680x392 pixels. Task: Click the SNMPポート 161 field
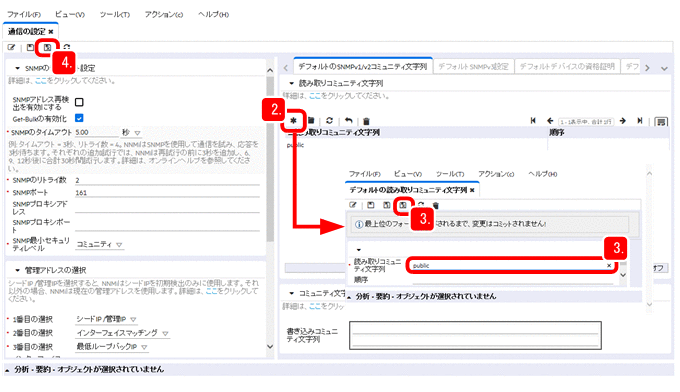pyautogui.click(x=167, y=193)
